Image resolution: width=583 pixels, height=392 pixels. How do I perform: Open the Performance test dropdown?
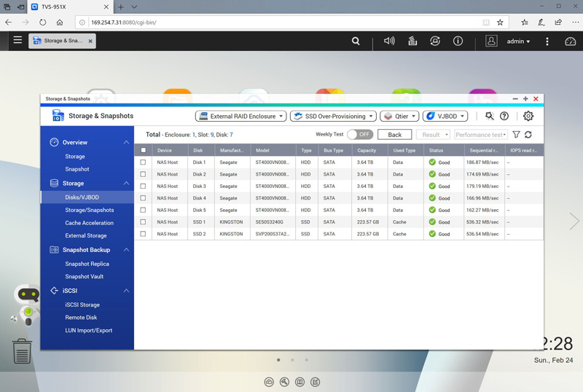coord(481,135)
